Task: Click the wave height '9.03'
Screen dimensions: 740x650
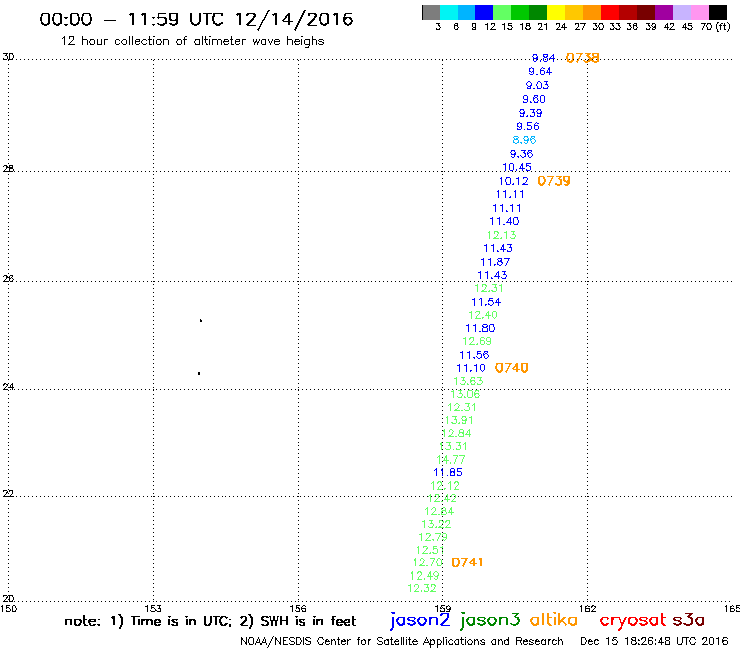Action: [x=538, y=85]
